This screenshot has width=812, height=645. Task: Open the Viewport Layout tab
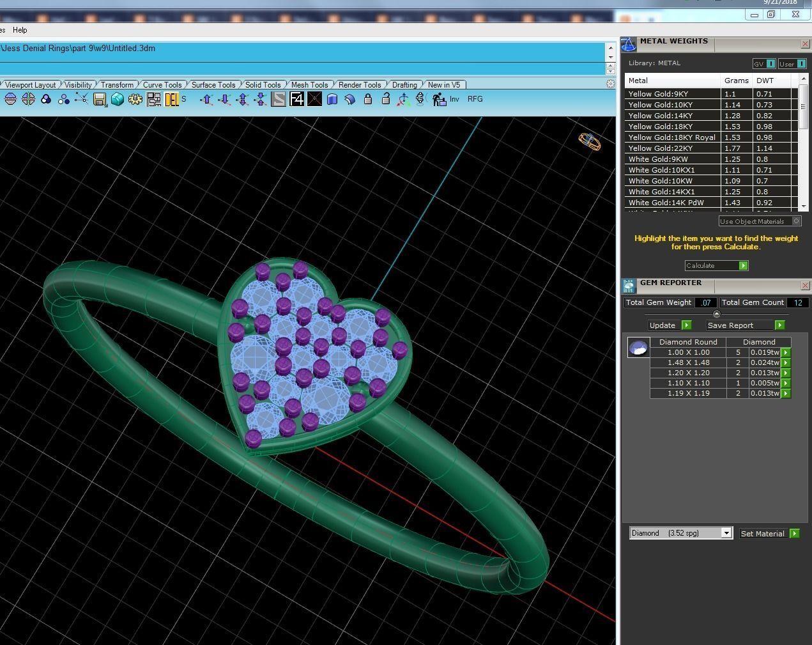click(30, 84)
